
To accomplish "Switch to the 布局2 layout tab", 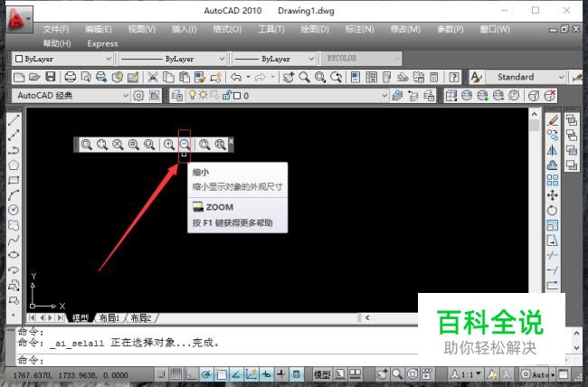I will pos(141,318).
